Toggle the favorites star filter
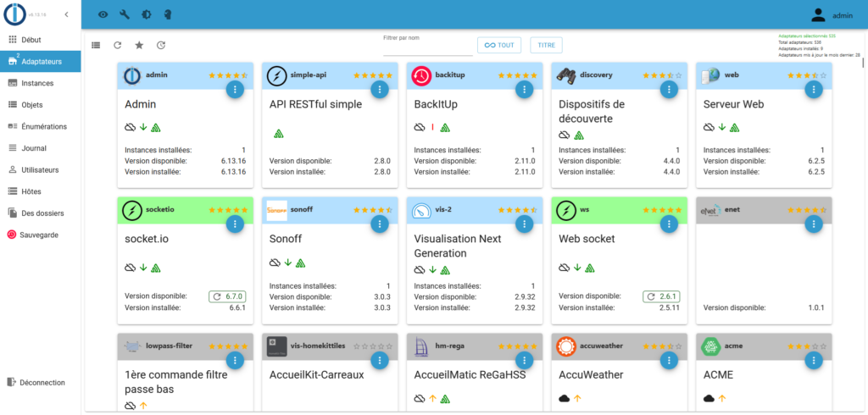Viewport: 868px width, 415px height. click(139, 46)
